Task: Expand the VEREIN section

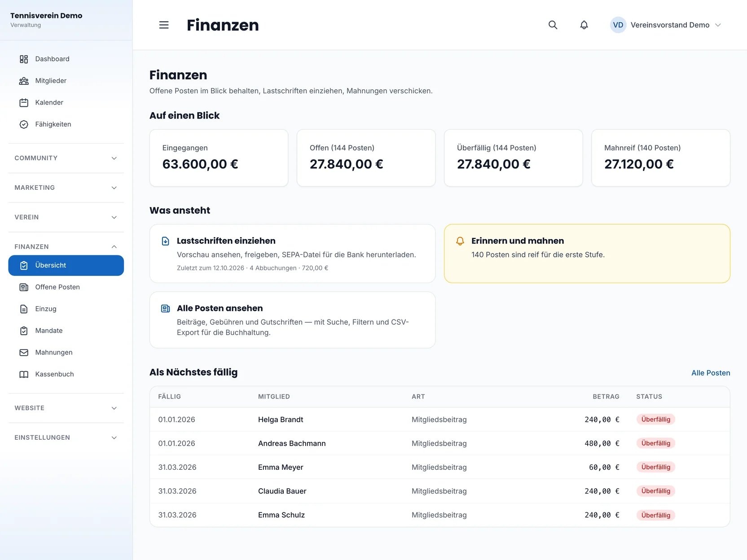Action: (x=66, y=217)
